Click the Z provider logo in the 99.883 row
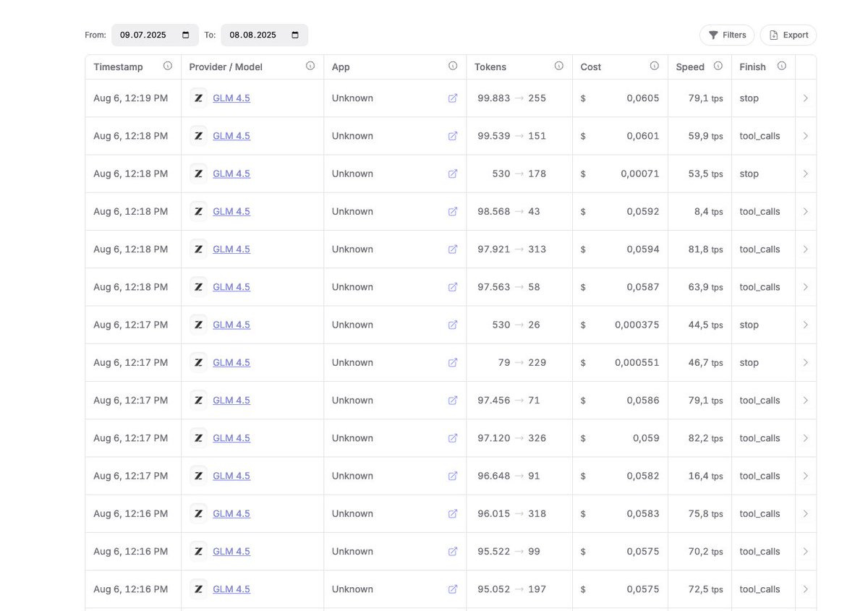Screen dimensions: 868x611 (x=199, y=98)
